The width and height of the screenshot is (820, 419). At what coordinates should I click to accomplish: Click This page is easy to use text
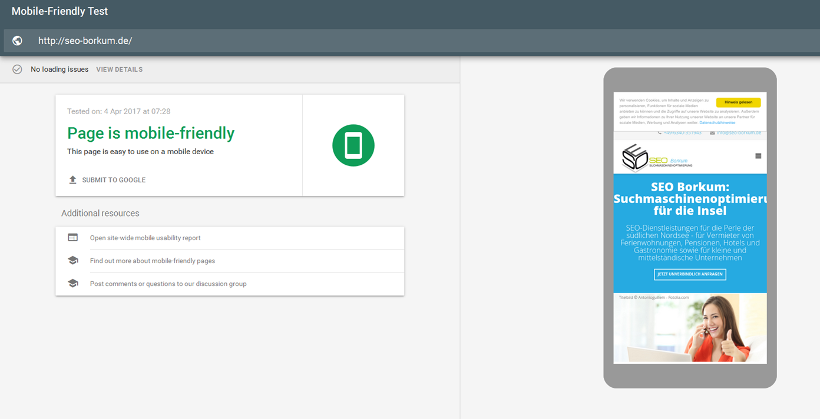tap(140, 152)
